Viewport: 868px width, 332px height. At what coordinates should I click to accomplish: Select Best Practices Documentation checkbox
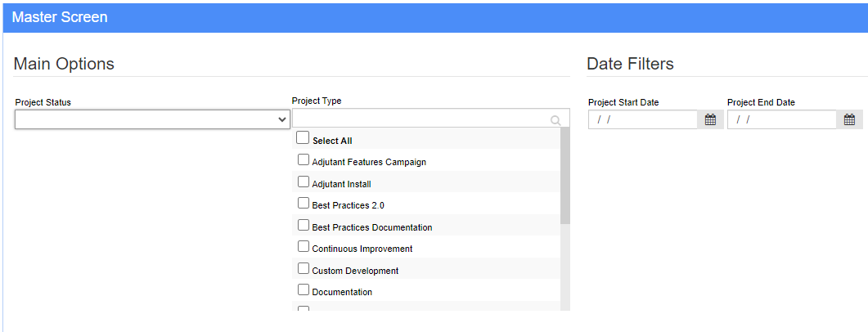pyautogui.click(x=304, y=225)
